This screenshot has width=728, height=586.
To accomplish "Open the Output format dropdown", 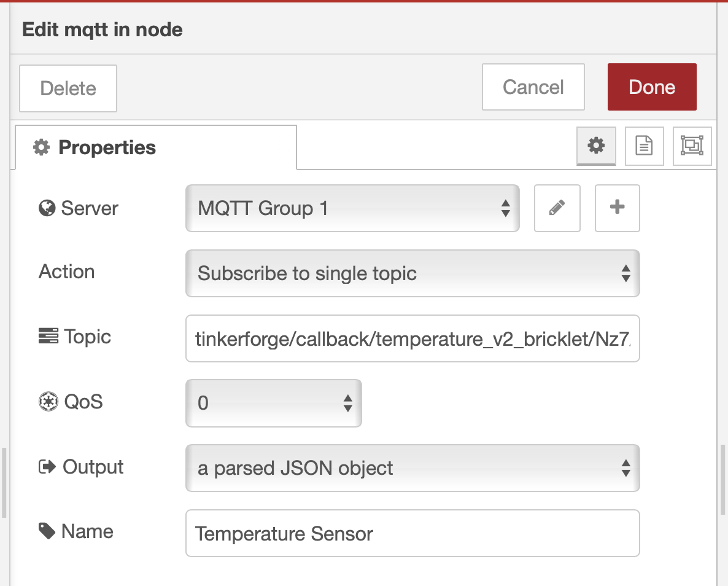I will point(412,468).
